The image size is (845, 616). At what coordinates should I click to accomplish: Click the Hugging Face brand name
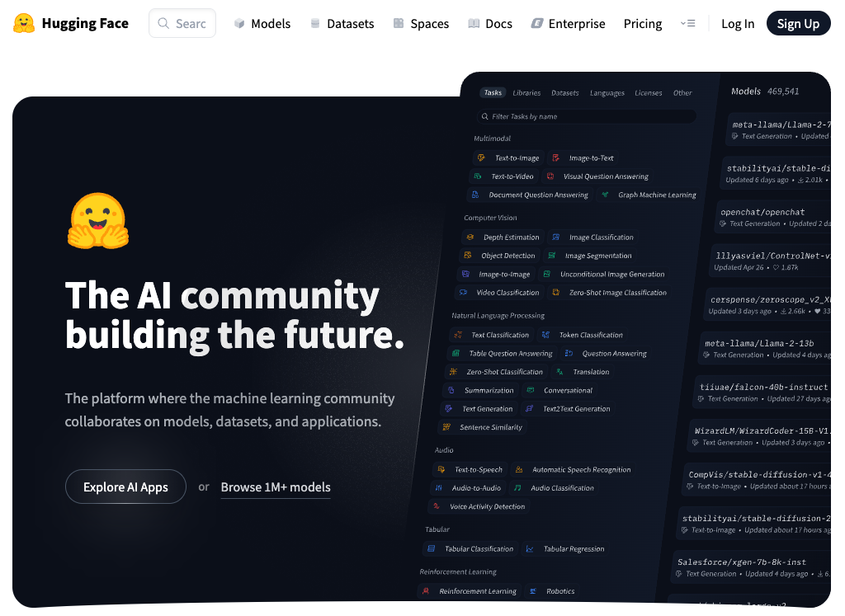(x=85, y=23)
